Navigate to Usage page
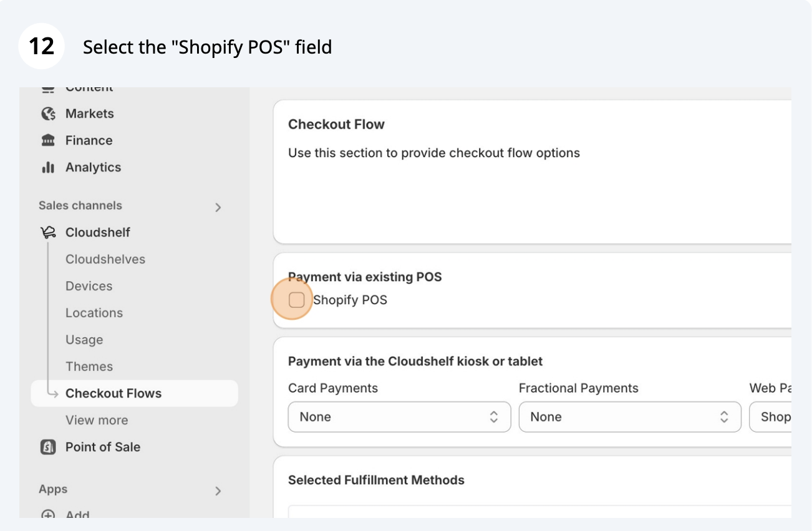The width and height of the screenshot is (812, 531). pos(84,340)
